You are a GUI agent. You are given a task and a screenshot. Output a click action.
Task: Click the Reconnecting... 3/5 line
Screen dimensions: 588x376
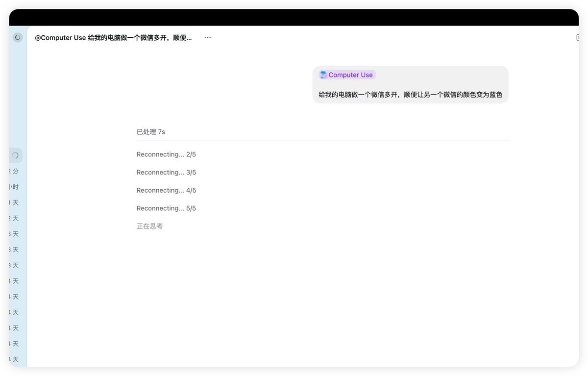(166, 173)
